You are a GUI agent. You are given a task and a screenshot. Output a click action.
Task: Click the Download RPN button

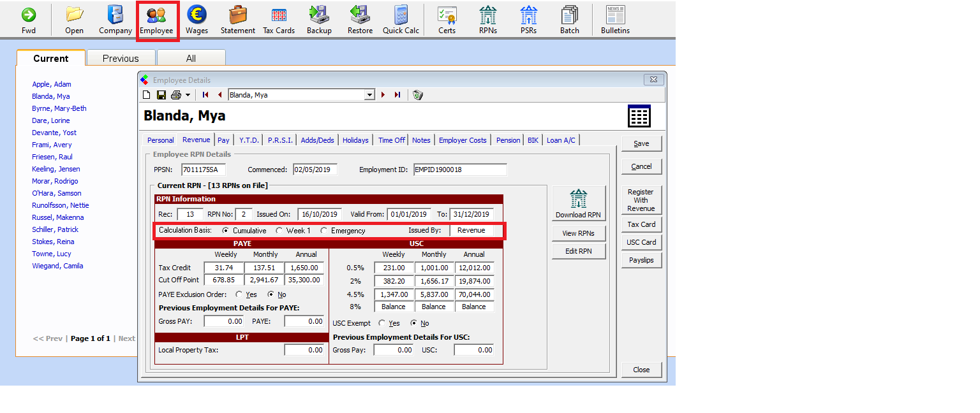point(577,203)
